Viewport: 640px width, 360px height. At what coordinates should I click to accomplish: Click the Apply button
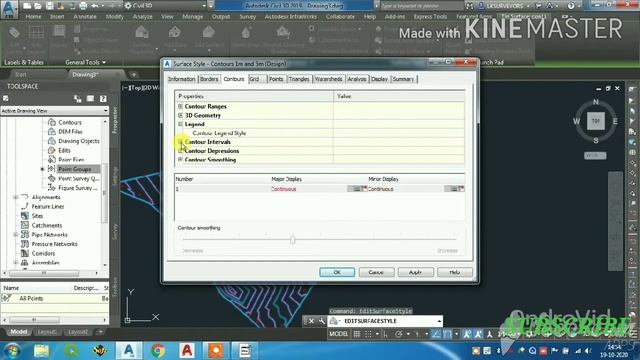tap(416, 272)
